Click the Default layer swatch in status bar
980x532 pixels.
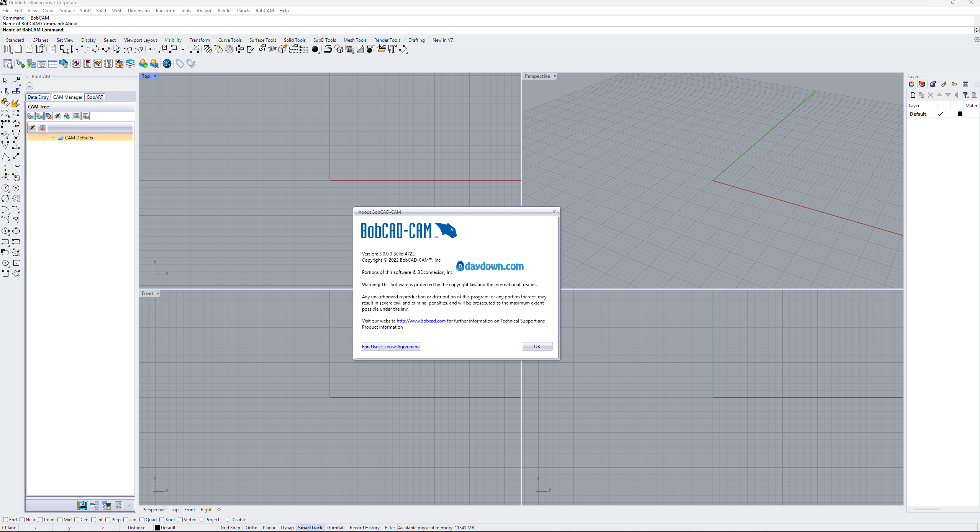(157, 527)
